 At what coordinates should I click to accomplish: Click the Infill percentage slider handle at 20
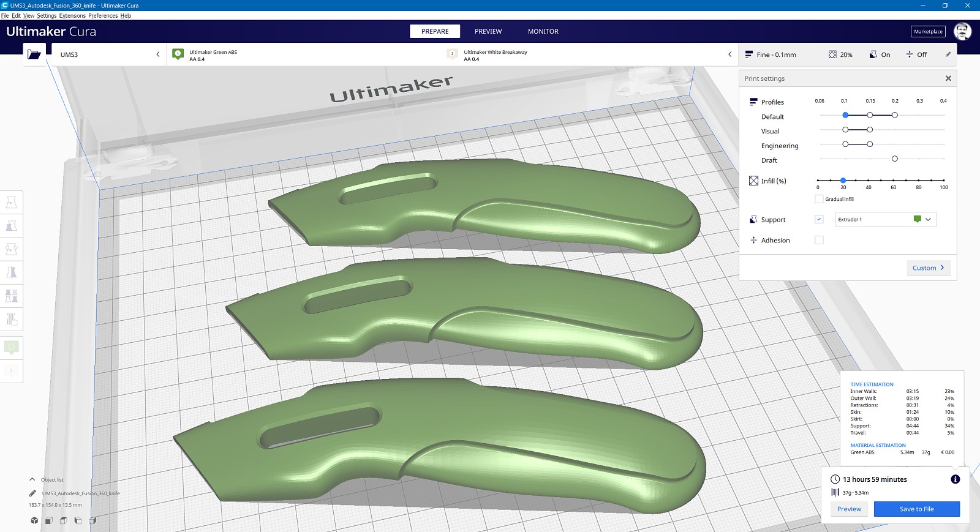point(843,180)
